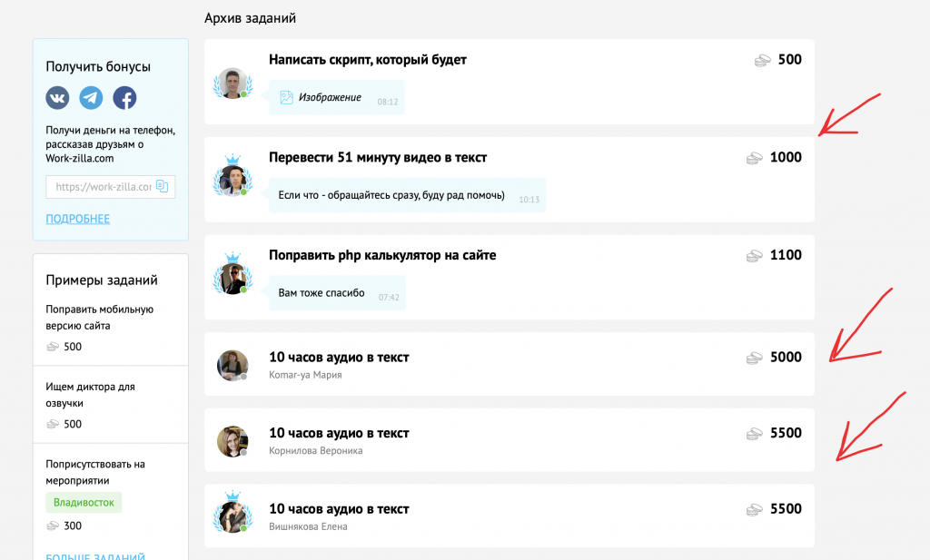The height and width of the screenshot is (560, 930).
Task: Click coin icon next to 5000 price
Action: coord(756,358)
